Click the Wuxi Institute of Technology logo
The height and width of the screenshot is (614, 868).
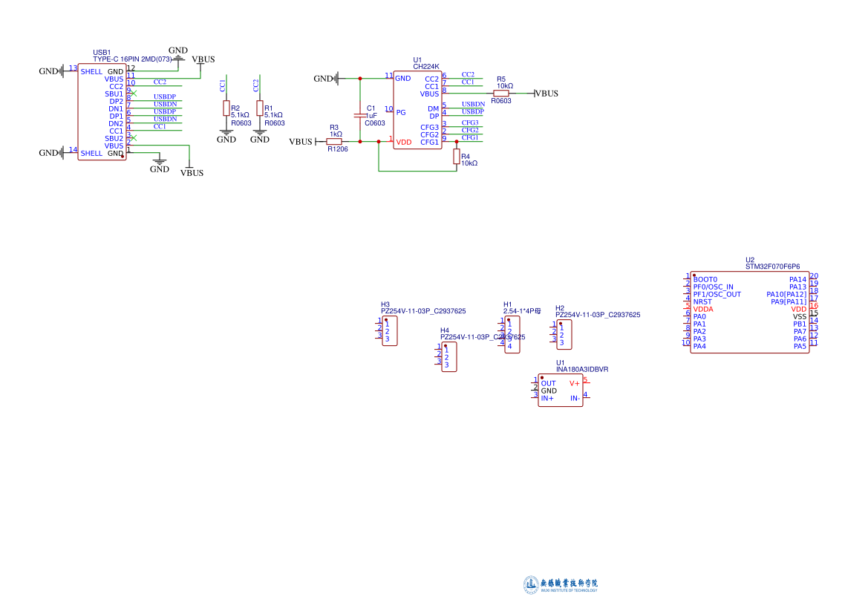point(561,584)
